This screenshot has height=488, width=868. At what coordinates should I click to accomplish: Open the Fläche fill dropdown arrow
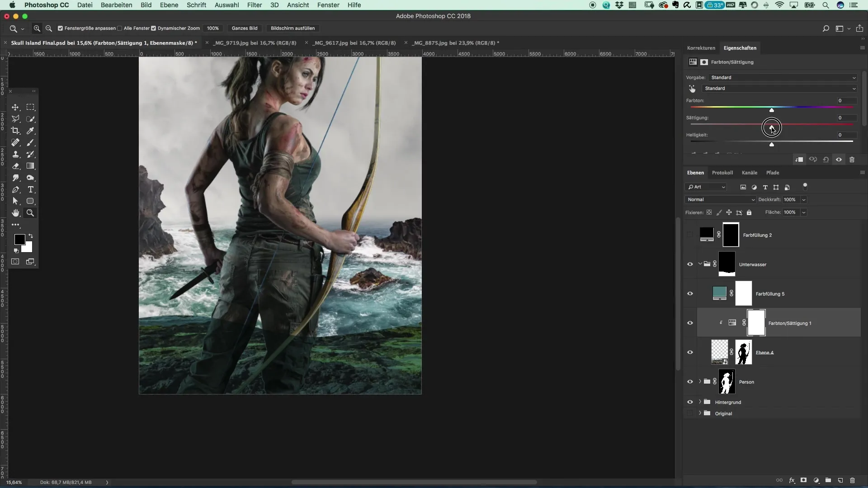click(804, 212)
